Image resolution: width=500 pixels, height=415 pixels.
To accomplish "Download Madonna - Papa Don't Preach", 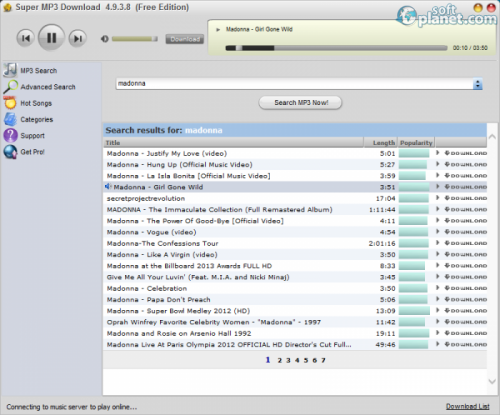I will pos(466,299).
